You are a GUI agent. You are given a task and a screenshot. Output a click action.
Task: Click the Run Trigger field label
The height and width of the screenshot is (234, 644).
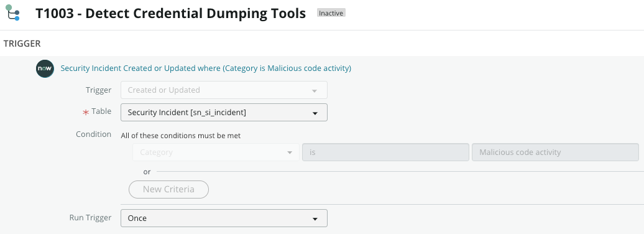(90, 218)
